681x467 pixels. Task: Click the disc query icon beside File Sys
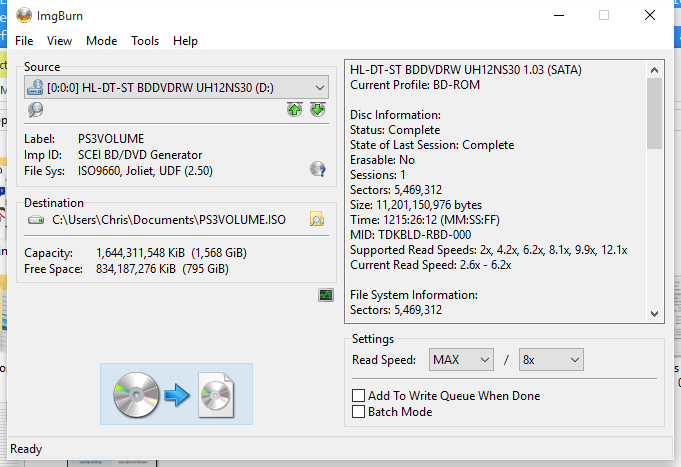(x=317, y=169)
